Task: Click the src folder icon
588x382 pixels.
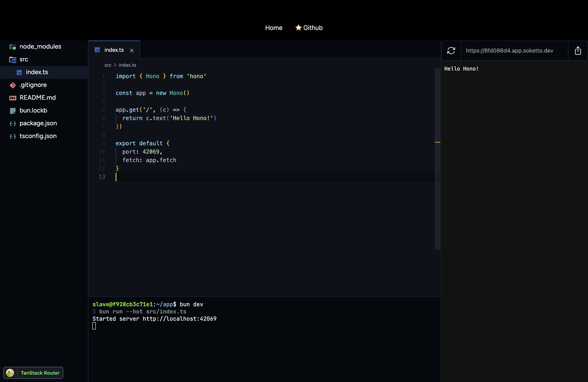Action: tap(13, 60)
